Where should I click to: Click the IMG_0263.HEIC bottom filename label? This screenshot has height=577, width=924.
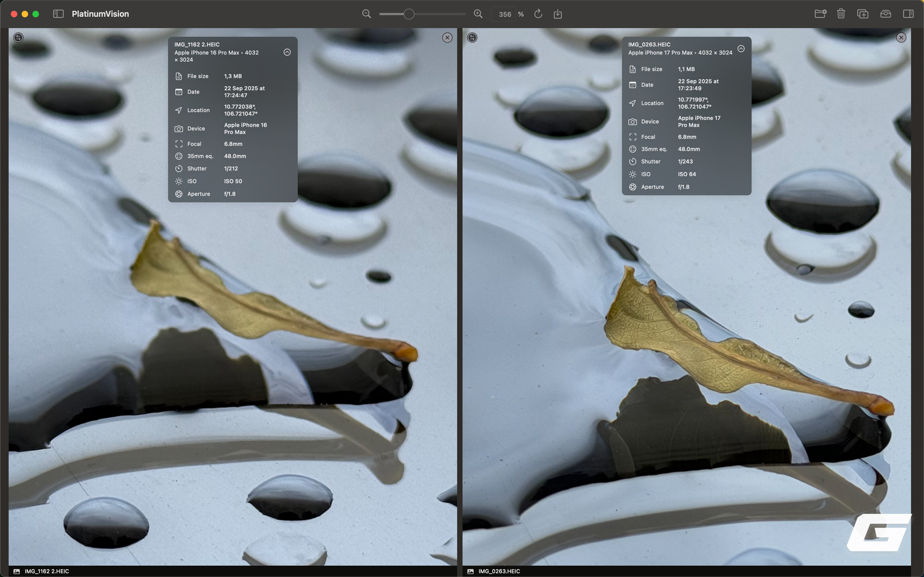click(499, 571)
